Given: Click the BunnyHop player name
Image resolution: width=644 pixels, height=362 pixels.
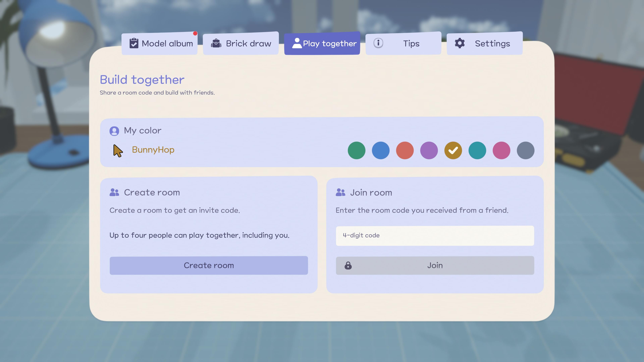Looking at the screenshot, I should click(153, 150).
